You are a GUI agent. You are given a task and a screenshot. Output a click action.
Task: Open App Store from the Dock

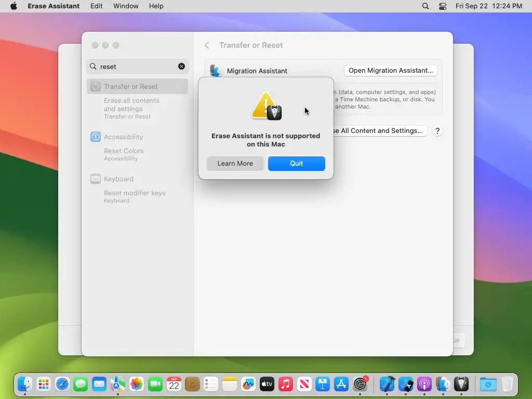[341, 384]
